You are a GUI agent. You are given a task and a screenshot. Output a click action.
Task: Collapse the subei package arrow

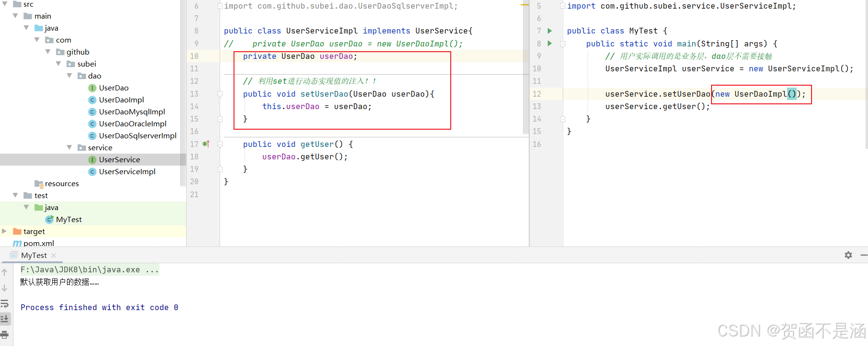(59, 64)
